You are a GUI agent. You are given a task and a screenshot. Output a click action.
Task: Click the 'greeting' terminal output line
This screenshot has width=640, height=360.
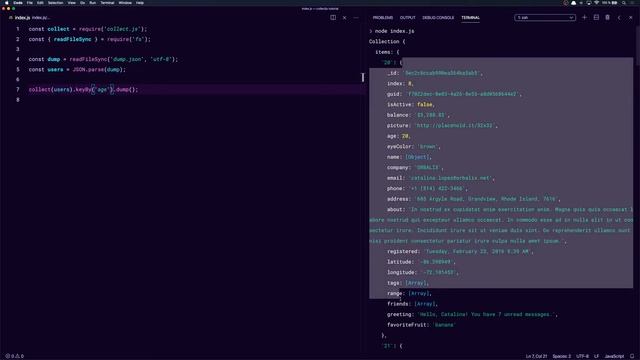pos(472,314)
